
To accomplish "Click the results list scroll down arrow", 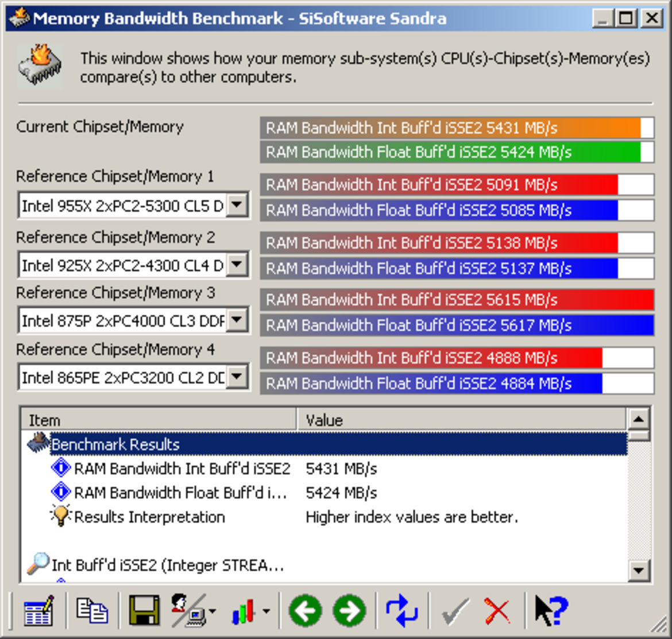I will (x=639, y=570).
